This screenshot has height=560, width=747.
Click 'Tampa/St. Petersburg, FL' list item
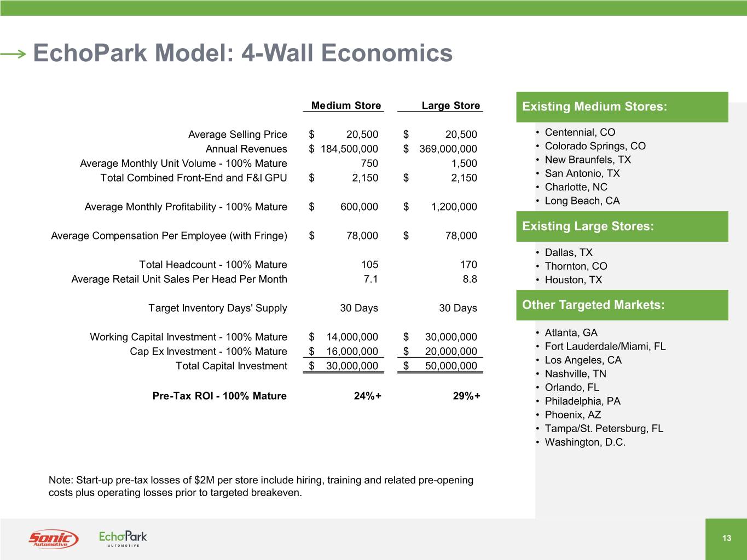(x=604, y=429)
